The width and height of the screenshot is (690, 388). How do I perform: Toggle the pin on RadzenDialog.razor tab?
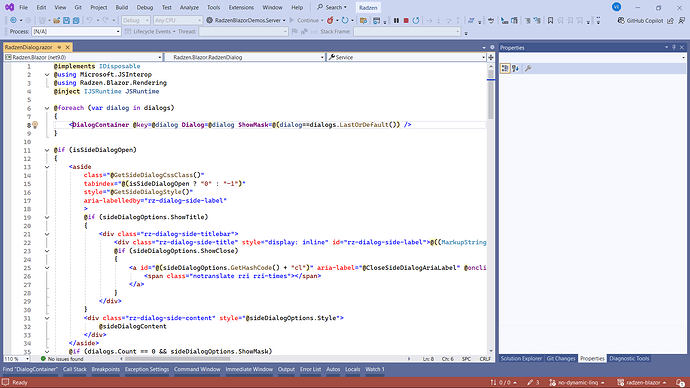coord(59,47)
